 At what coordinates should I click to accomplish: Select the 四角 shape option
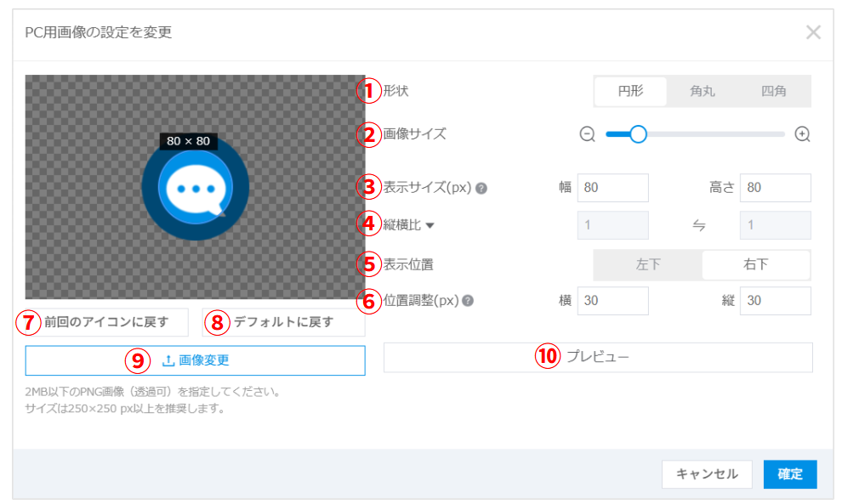(x=774, y=91)
